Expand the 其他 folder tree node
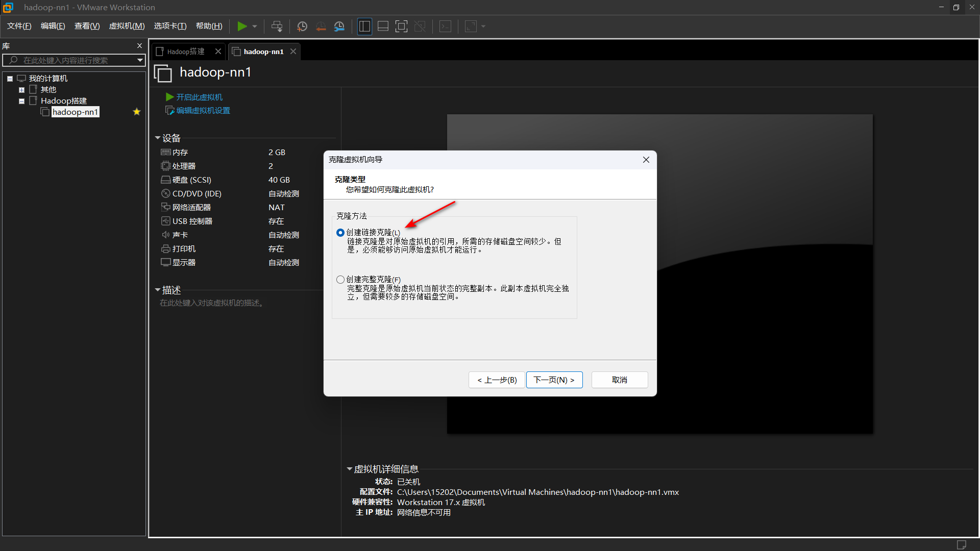This screenshot has height=551, width=980. (x=21, y=90)
